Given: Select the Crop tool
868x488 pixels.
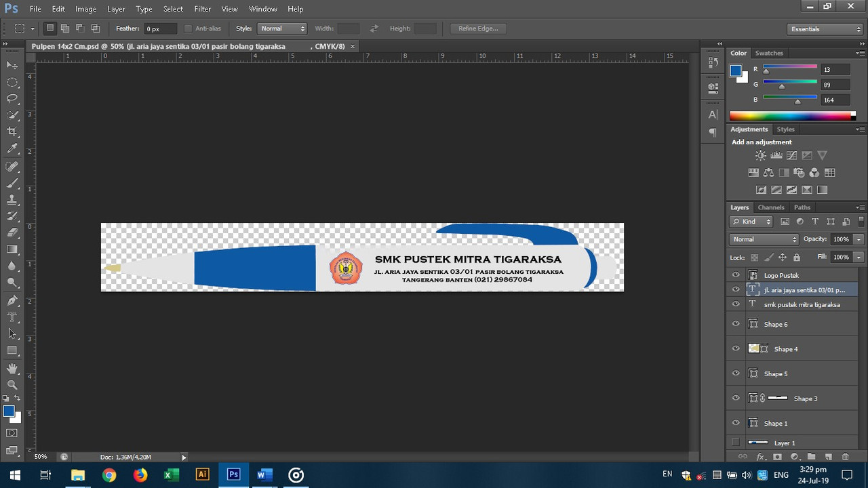Looking at the screenshot, I should [12, 131].
